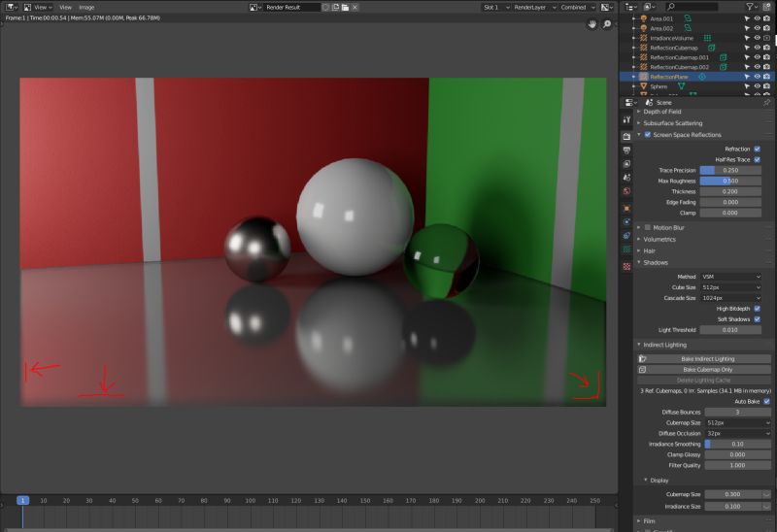Open the World properties tab

626,191
